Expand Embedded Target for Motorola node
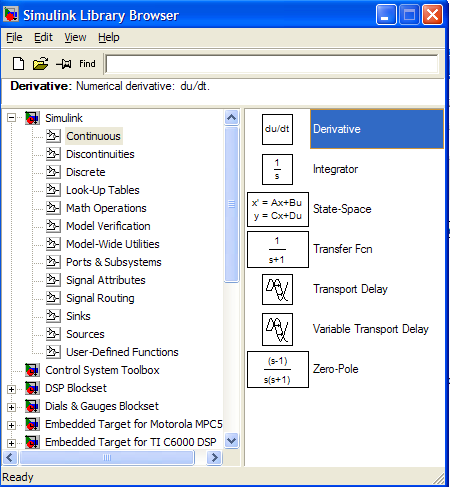This screenshot has height=487, width=450. pyautogui.click(x=11, y=425)
